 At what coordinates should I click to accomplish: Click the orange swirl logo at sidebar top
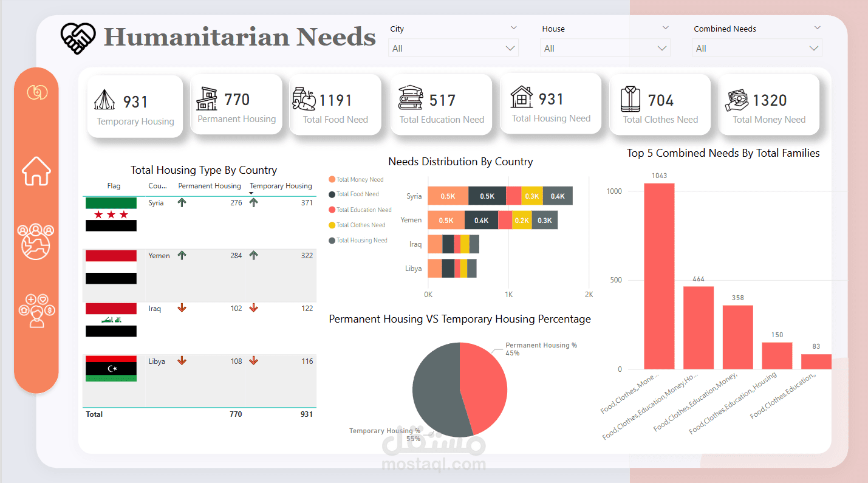36,92
